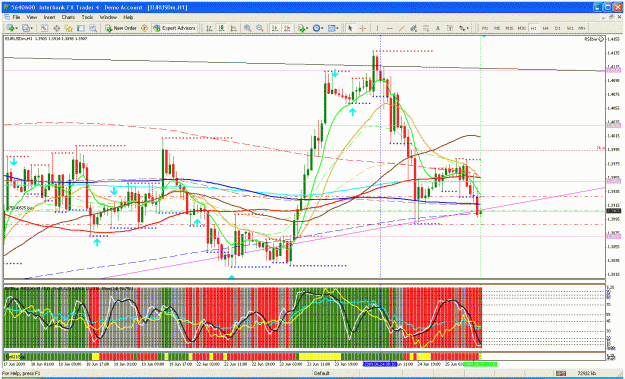
Task: Pick the Draw Trendline tool
Action: coord(402,28)
